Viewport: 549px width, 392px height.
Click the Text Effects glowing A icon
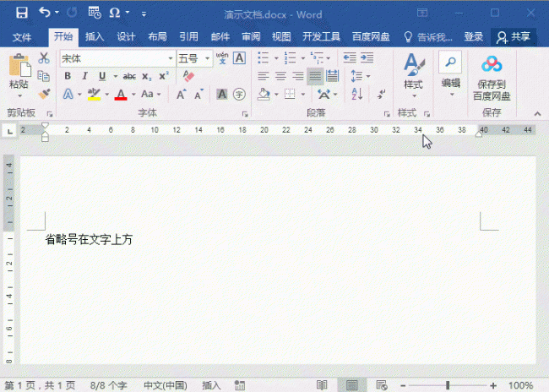[68, 95]
